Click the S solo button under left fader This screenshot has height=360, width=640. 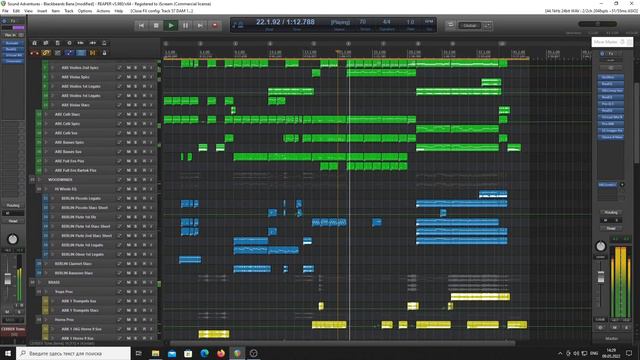point(19,312)
